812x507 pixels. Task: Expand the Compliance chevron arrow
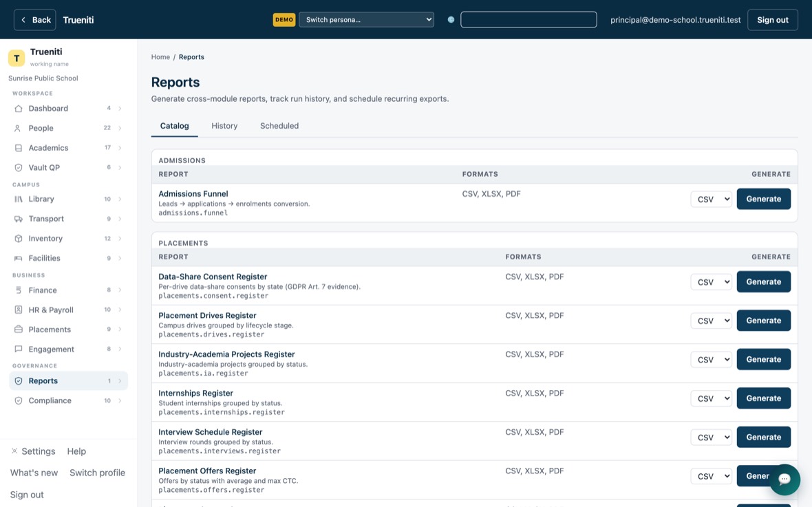(120, 400)
